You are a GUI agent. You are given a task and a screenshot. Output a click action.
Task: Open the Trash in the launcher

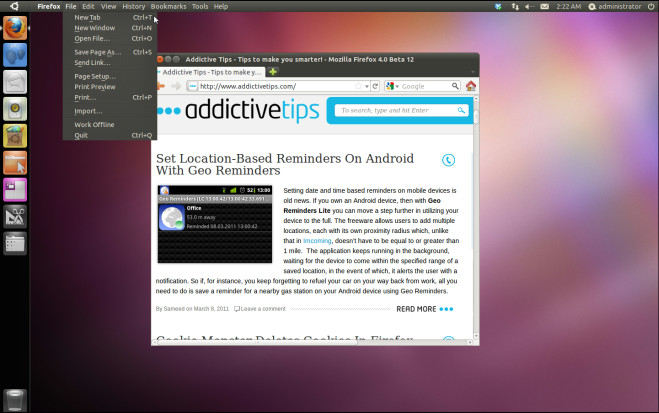coord(15,400)
